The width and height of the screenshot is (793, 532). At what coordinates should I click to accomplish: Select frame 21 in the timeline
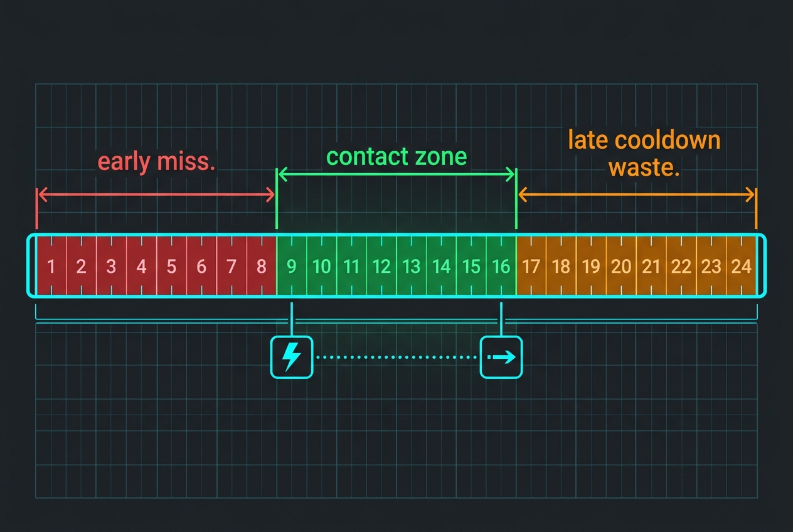651,266
